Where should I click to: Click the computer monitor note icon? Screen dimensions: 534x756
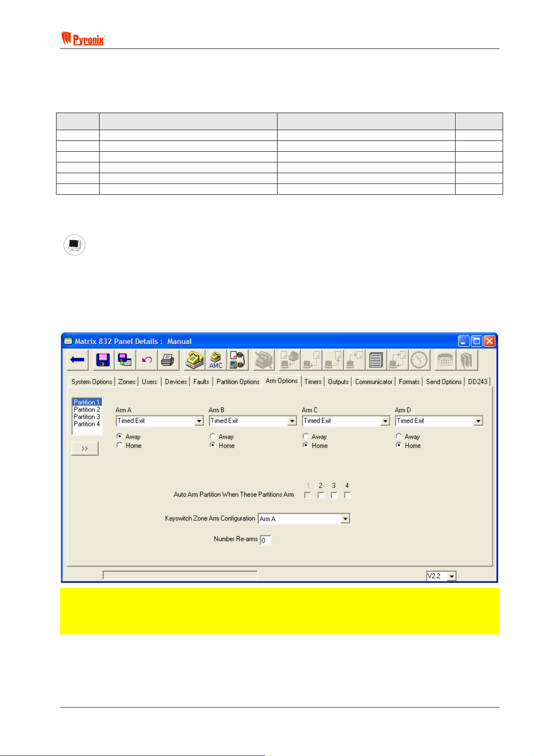(x=74, y=245)
